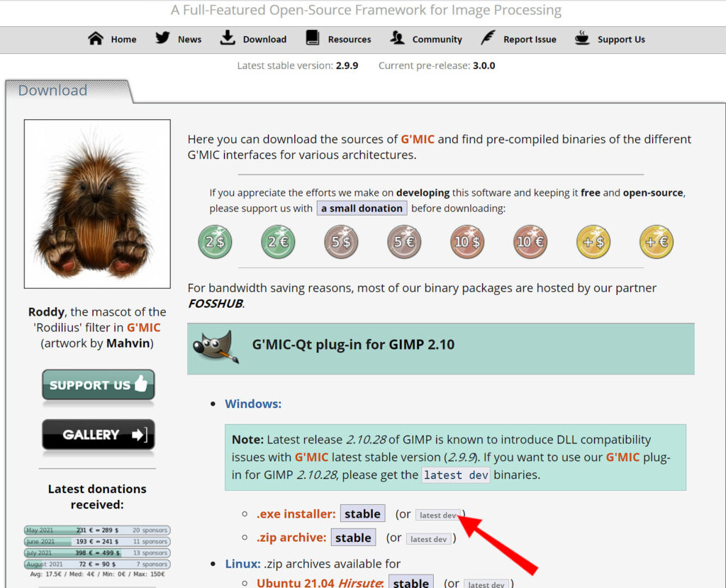Click stable version number 2.9.9
The height and width of the screenshot is (588, 726).
(347, 66)
